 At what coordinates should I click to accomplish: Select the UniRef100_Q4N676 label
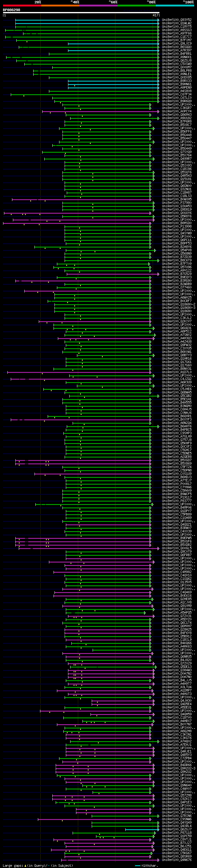tap(177, 860)
